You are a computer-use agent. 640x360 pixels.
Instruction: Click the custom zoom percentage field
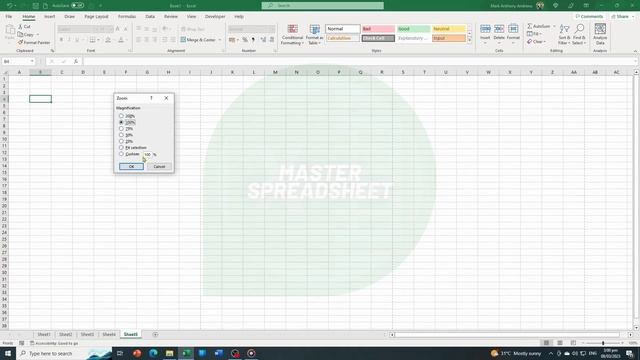tap(147, 154)
